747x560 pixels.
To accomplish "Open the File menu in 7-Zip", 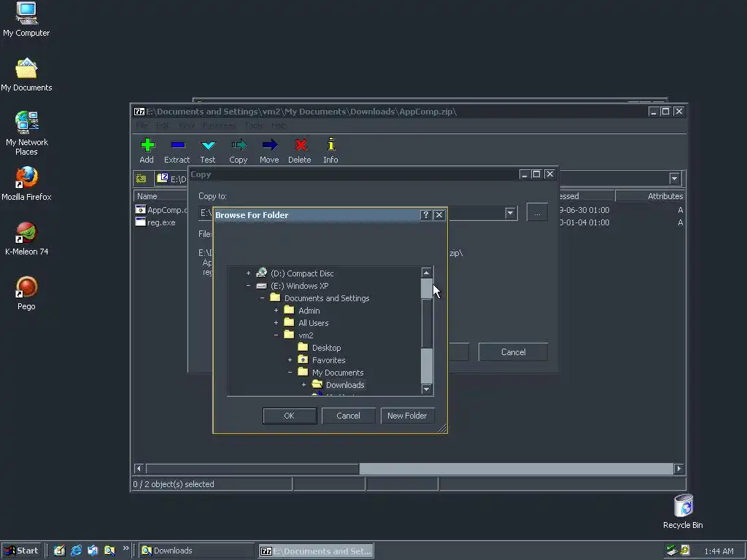I will click(x=142, y=125).
